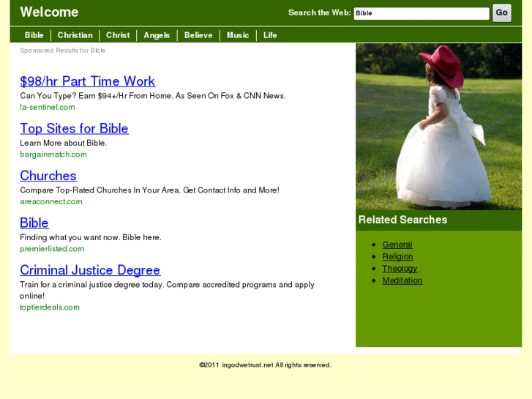This screenshot has height=399, width=532.
Task: Open the Bible navigation tab
Action: 34,35
